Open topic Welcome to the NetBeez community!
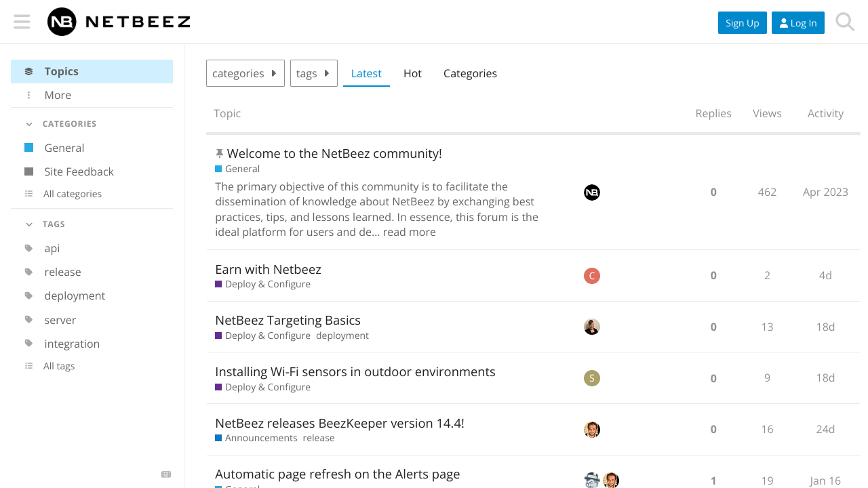Screen dimensions: 868x488 coord(334,154)
